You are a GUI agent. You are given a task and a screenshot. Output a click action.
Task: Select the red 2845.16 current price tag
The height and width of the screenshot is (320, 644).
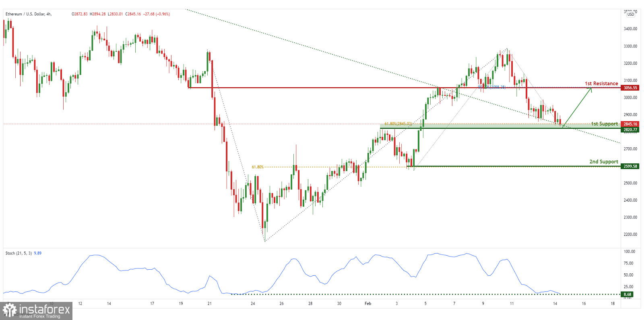point(630,124)
